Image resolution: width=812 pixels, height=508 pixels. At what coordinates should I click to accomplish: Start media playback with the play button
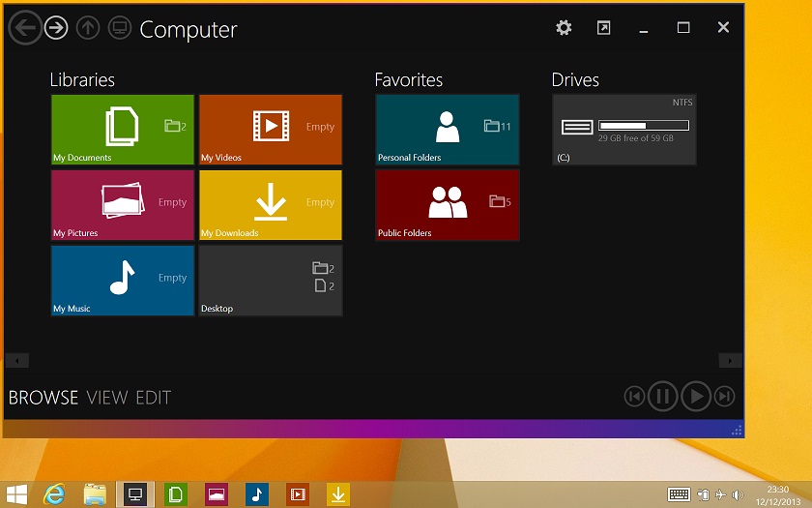pyautogui.click(x=695, y=397)
